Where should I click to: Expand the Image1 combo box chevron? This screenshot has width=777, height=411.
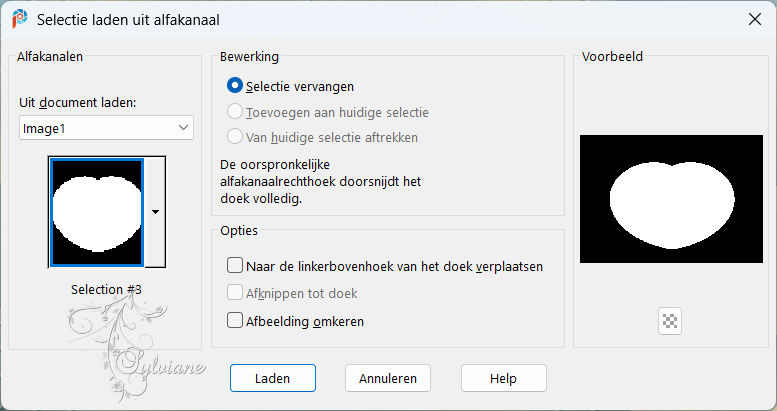183,128
